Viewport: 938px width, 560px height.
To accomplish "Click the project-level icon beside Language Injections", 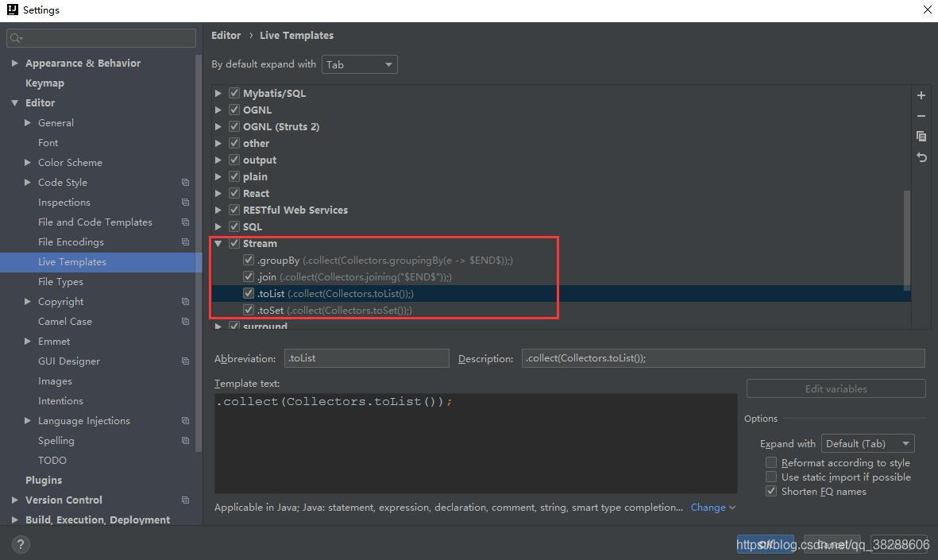I will 185,421.
